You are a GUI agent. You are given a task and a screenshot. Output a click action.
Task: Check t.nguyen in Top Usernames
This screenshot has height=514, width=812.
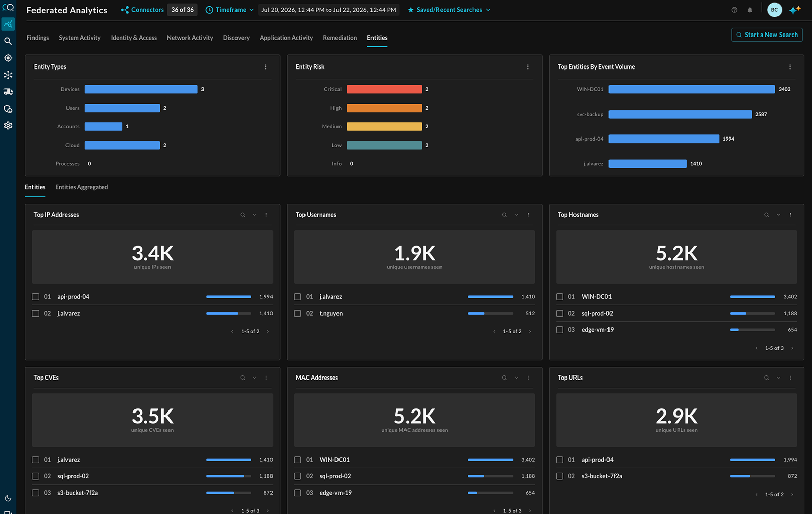(297, 314)
